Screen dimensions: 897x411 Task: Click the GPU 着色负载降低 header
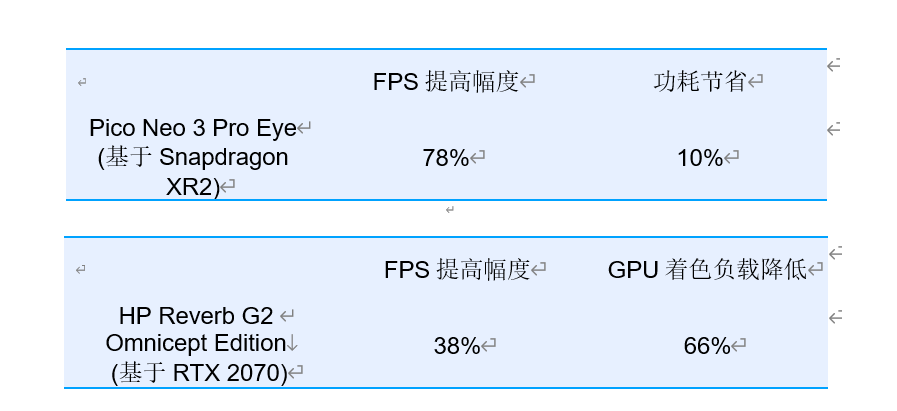click(707, 269)
